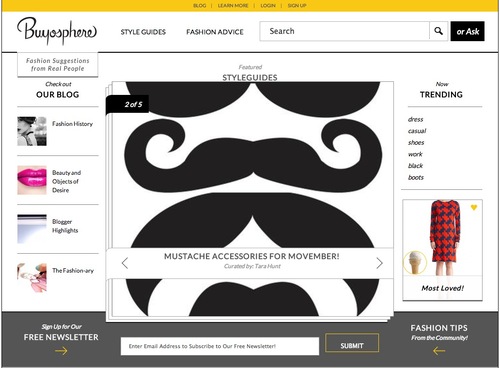Viewport: 500px width, 368px height.
Task: Select trending tag 'casual'
Action: click(x=417, y=131)
